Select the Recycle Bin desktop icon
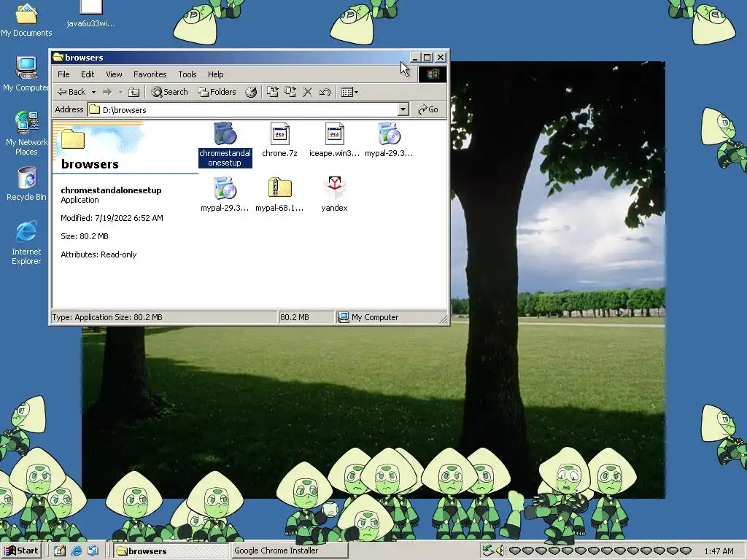The image size is (747, 560). click(26, 184)
